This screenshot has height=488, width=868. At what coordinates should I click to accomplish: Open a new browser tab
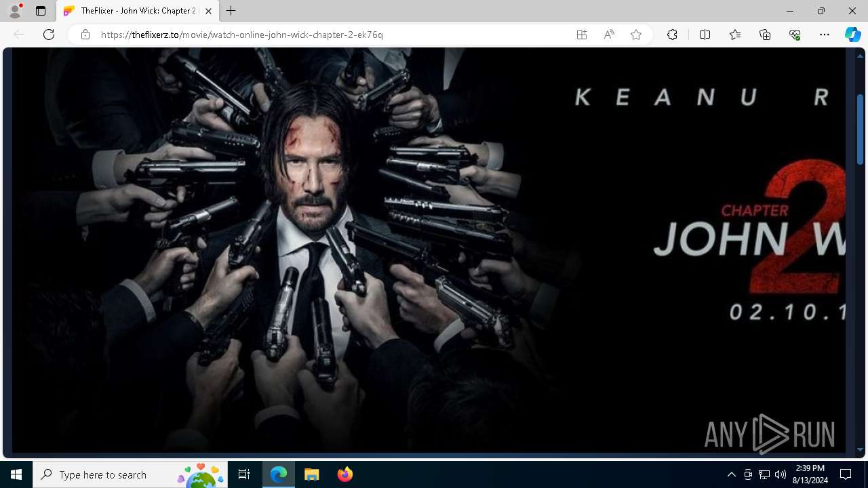coord(231,11)
